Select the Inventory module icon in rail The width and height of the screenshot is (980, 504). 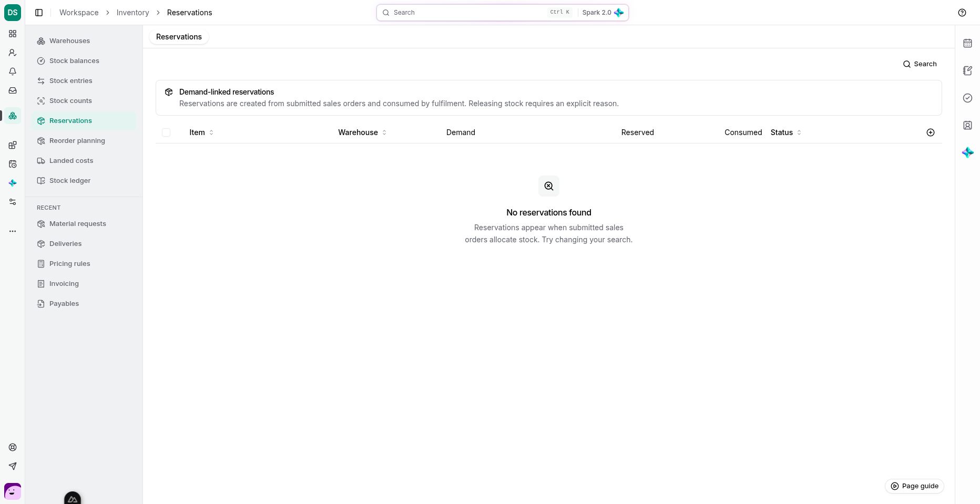13,116
